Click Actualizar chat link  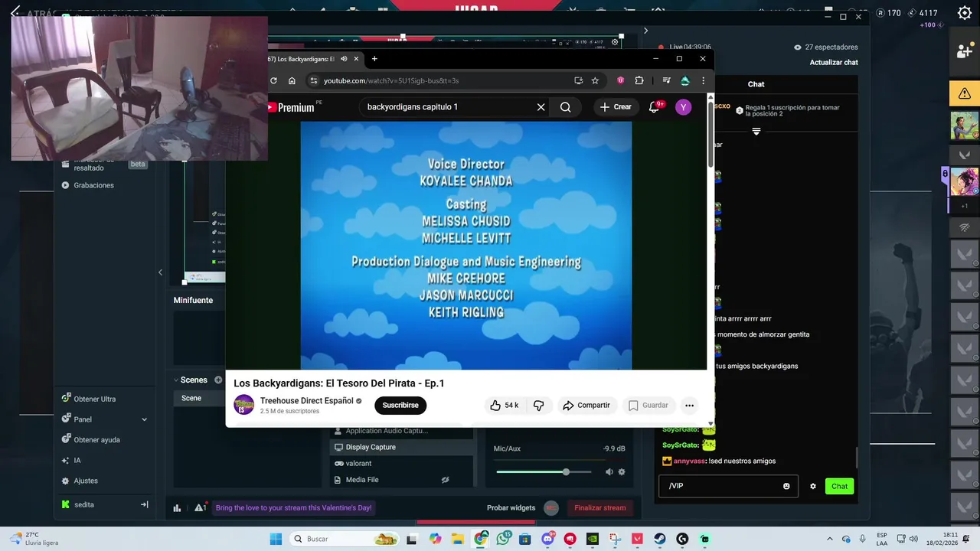tap(834, 62)
